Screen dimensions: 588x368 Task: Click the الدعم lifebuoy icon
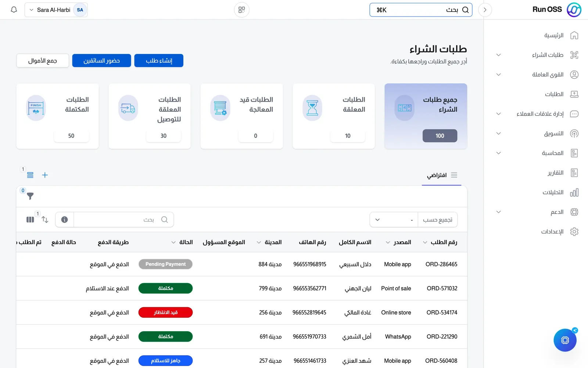tap(574, 212)
